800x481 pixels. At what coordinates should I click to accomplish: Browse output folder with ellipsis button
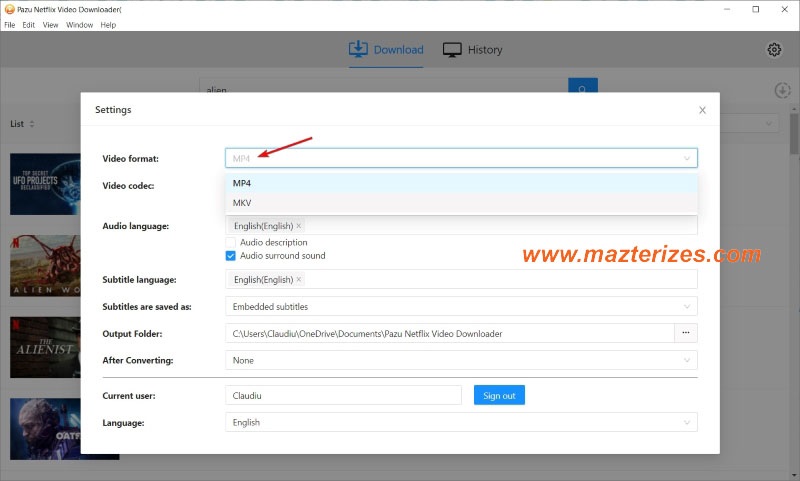[x=686, y=333]
